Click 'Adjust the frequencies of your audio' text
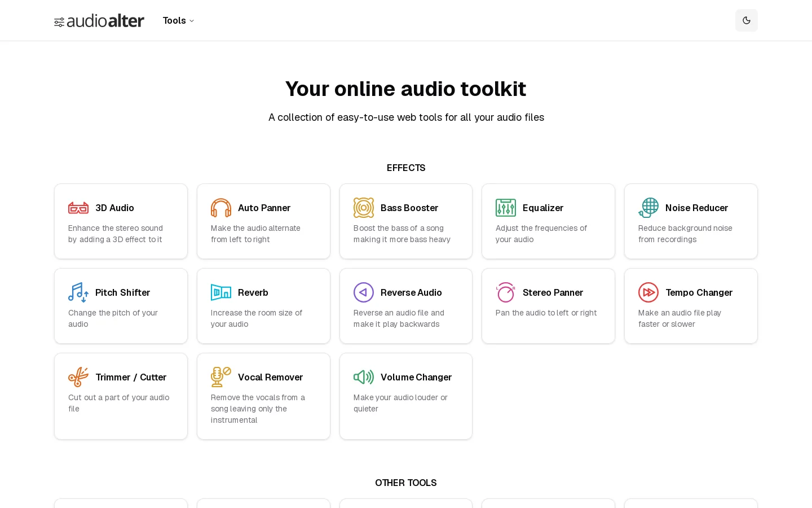 (541, 234)
